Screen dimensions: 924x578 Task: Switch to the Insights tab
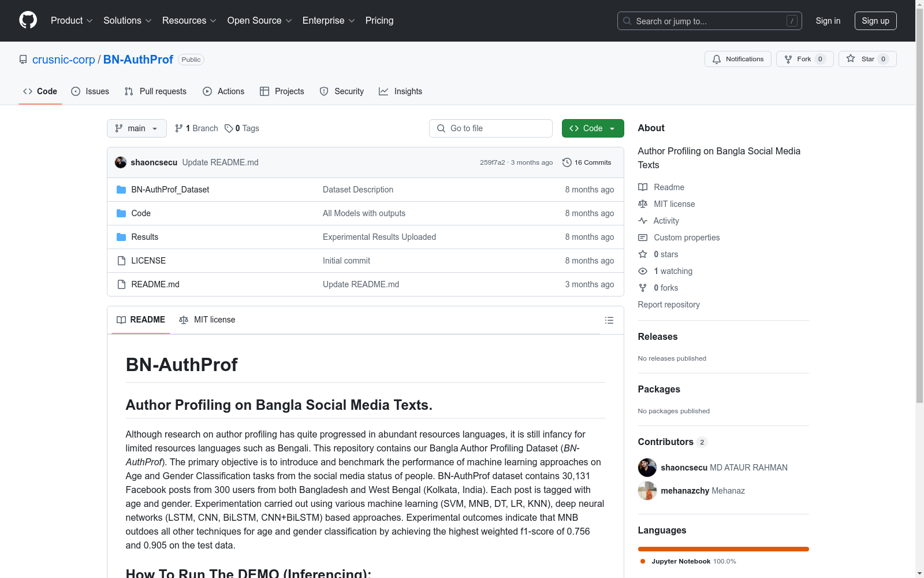(401, 91)
